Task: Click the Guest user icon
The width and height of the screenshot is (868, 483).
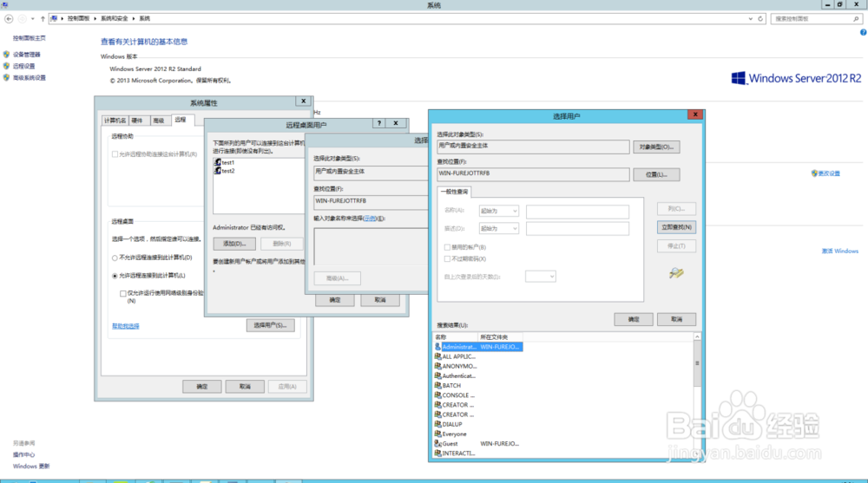Action: point(437,444)
